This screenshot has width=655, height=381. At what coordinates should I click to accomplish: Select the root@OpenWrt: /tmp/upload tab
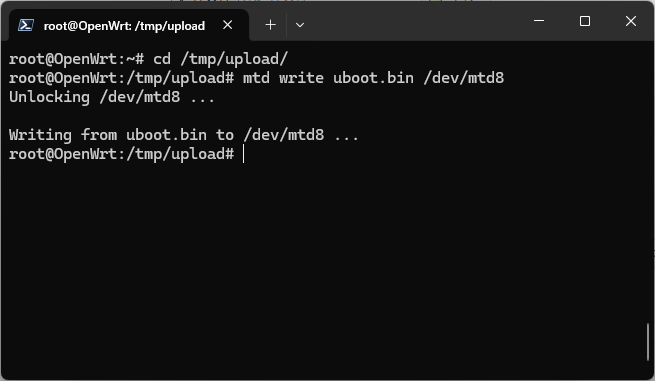125,25
